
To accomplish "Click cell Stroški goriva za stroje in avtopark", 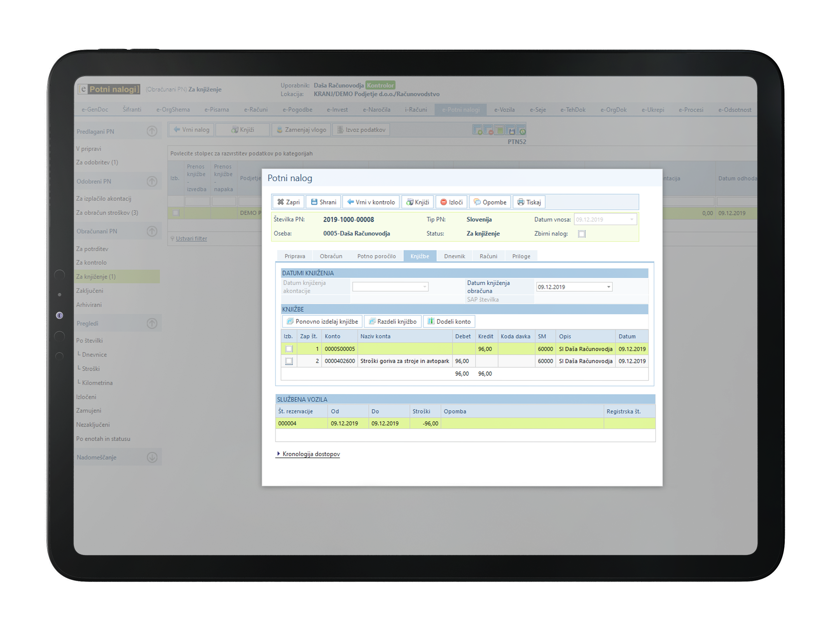I will tap(405, 361).
